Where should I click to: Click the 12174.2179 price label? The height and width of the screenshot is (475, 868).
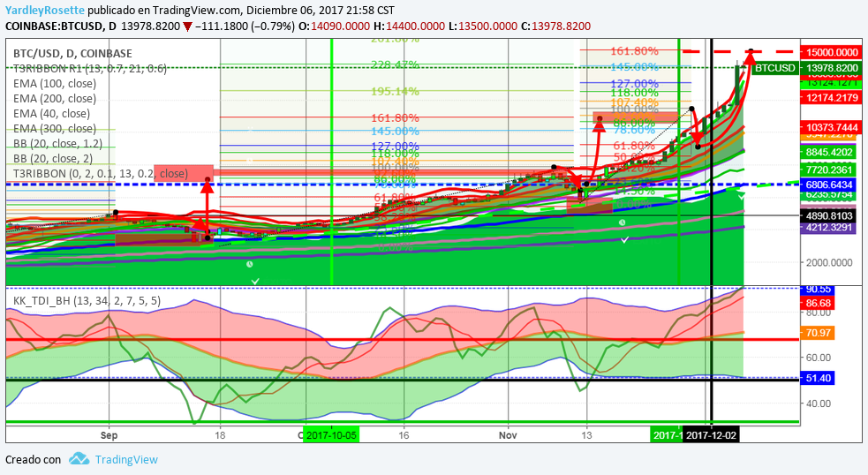pyautogui.click(x=831, y=97)
